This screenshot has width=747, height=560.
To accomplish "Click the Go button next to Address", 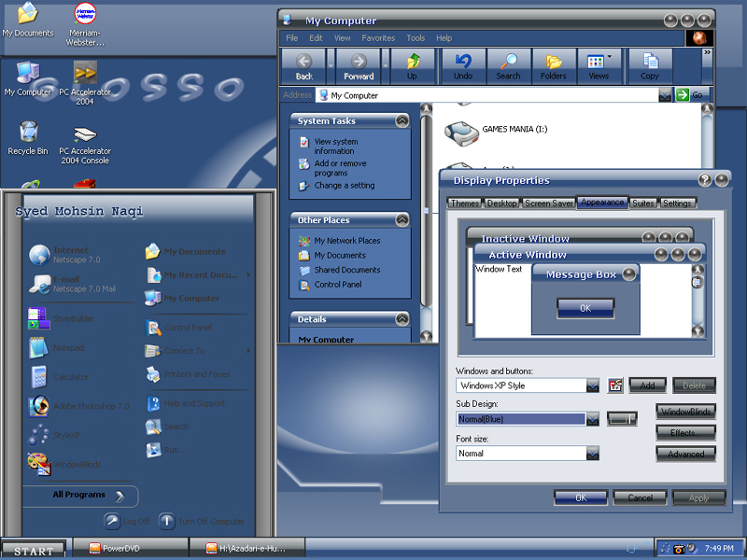I will pyautogui.click(x=691, y=95).
